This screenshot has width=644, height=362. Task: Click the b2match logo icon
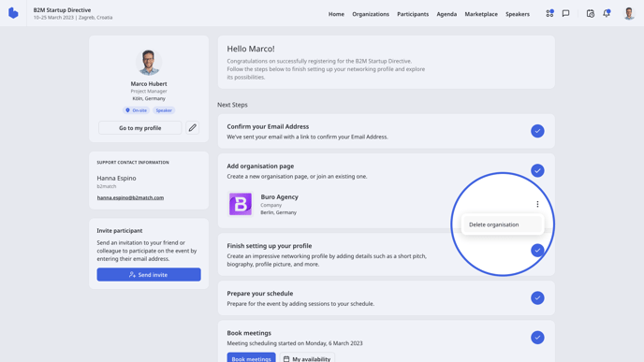coord(13,13)
